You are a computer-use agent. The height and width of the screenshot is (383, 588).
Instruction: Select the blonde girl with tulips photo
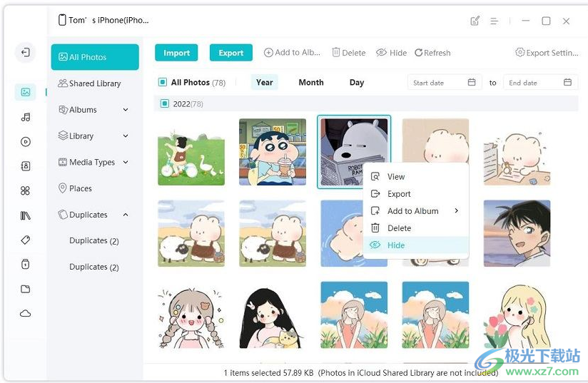click(517, 316)
